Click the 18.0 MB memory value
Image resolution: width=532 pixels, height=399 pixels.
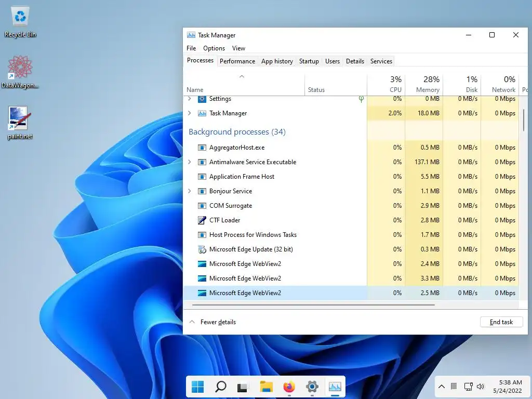428,113
